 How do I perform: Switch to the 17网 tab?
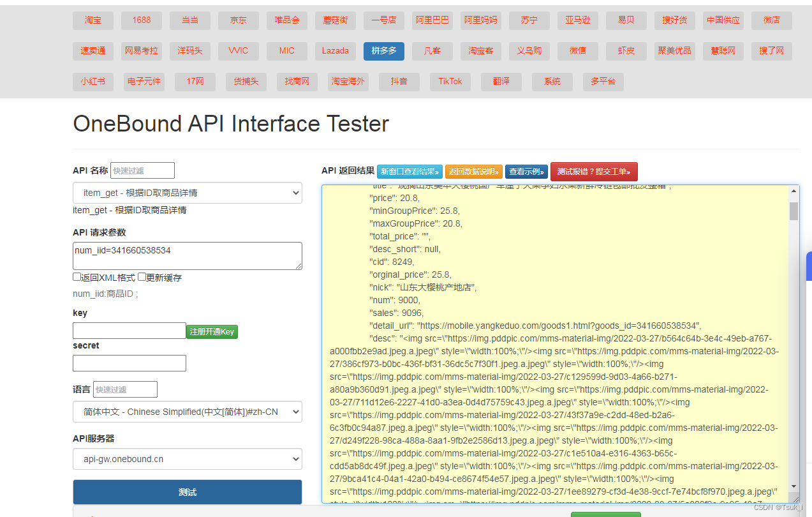195,82
